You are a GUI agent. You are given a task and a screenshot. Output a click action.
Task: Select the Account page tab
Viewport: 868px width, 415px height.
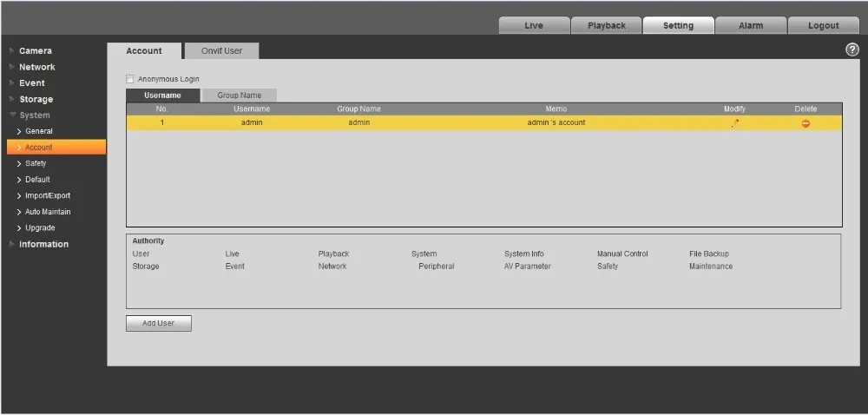[144, 51]
